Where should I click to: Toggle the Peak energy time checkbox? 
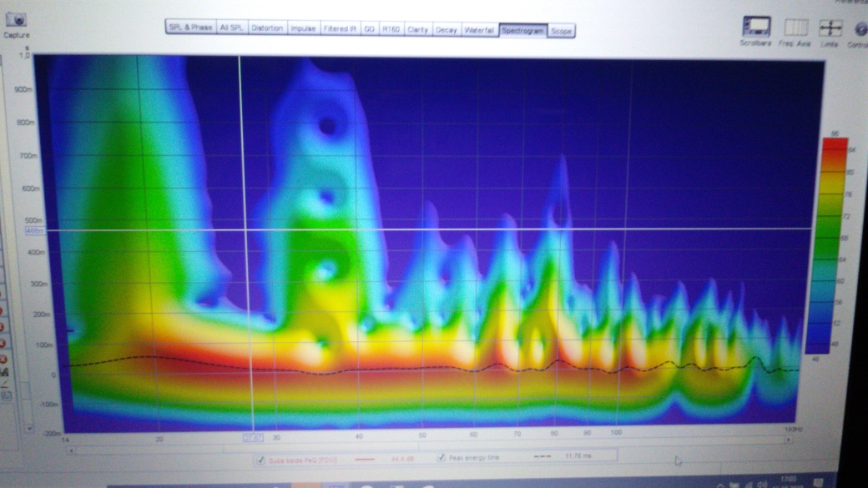point(441,457)
